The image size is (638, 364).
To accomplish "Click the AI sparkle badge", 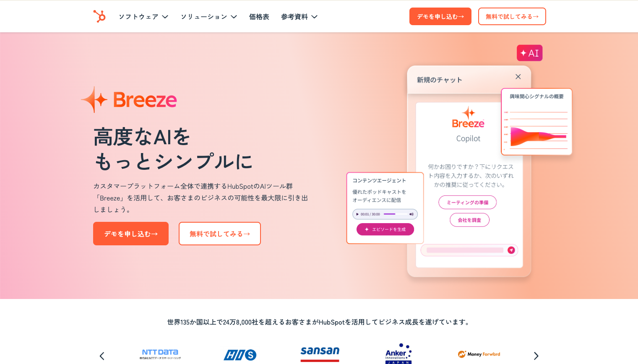I will point(529,53).
